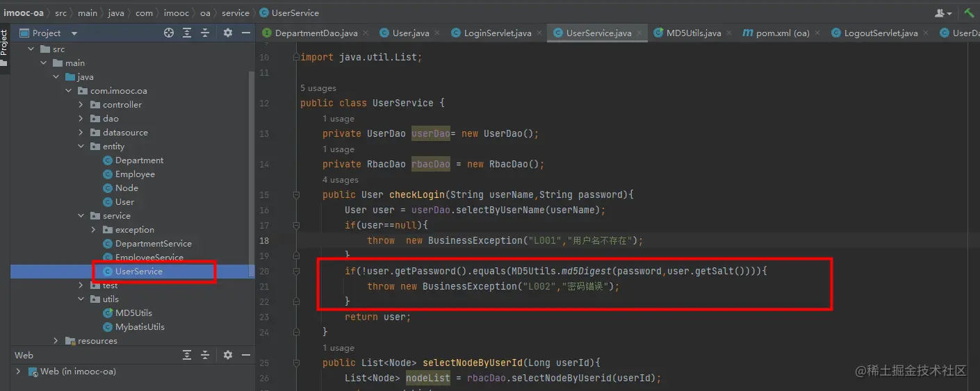
Task: Collapse the service package chevron
Action: [81, 216]
